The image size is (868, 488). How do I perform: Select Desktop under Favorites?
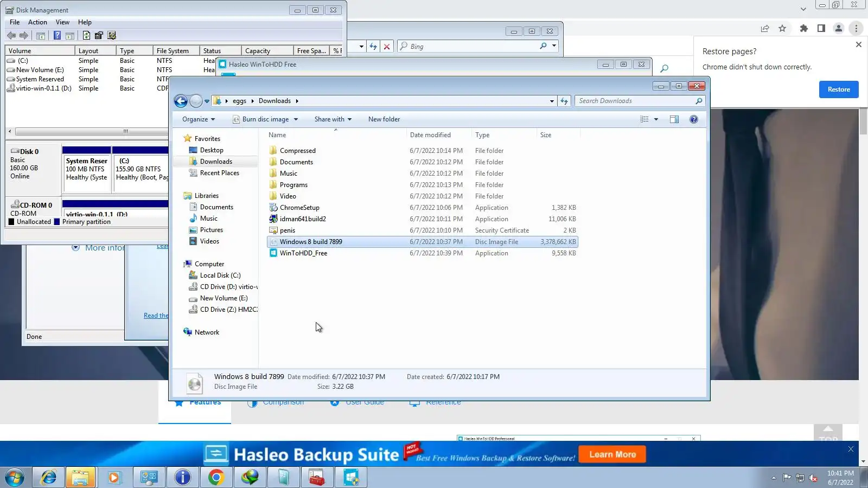click(212, 150)
